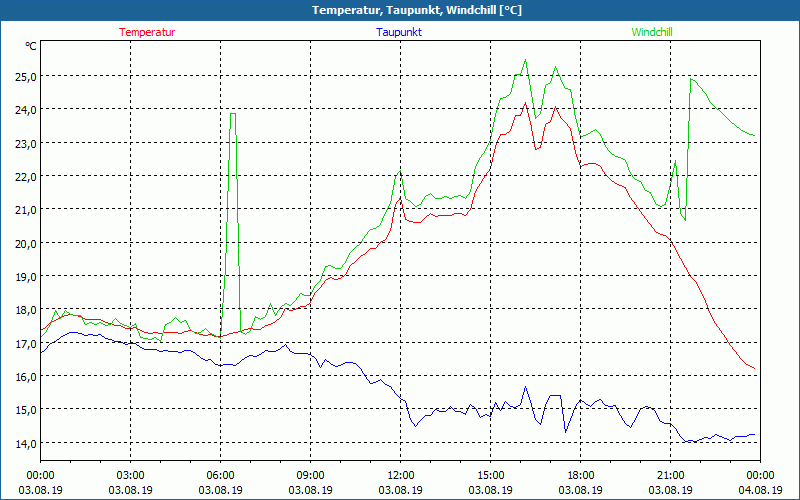This screenshot has height=500, width=800.
Task: Click the 16,0 y-axis value
Action: 25,377
